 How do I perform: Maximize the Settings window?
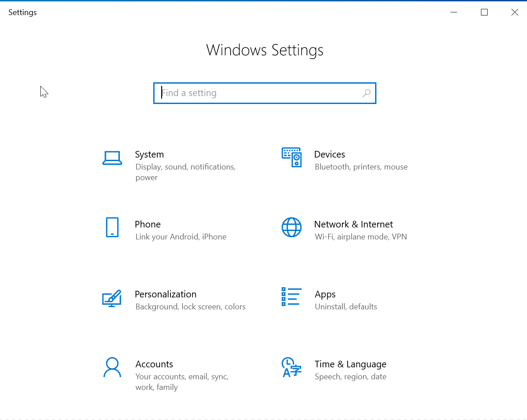pos(484,12)
